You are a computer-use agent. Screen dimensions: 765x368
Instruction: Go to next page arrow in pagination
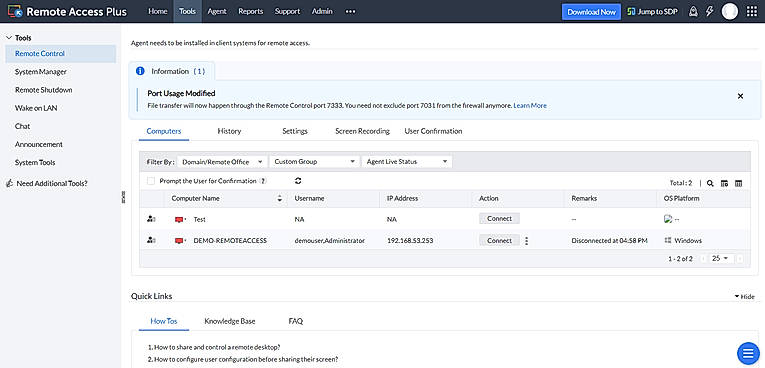tap(740, 259)
